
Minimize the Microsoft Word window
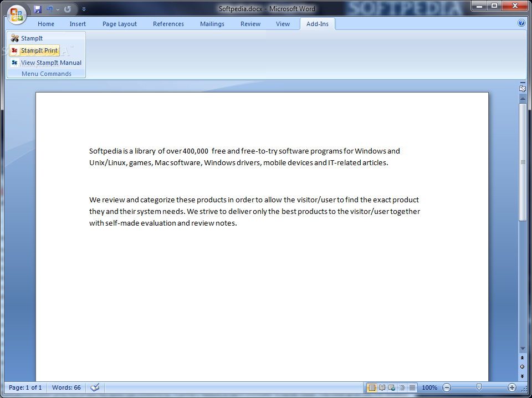(x=479, y=6)
